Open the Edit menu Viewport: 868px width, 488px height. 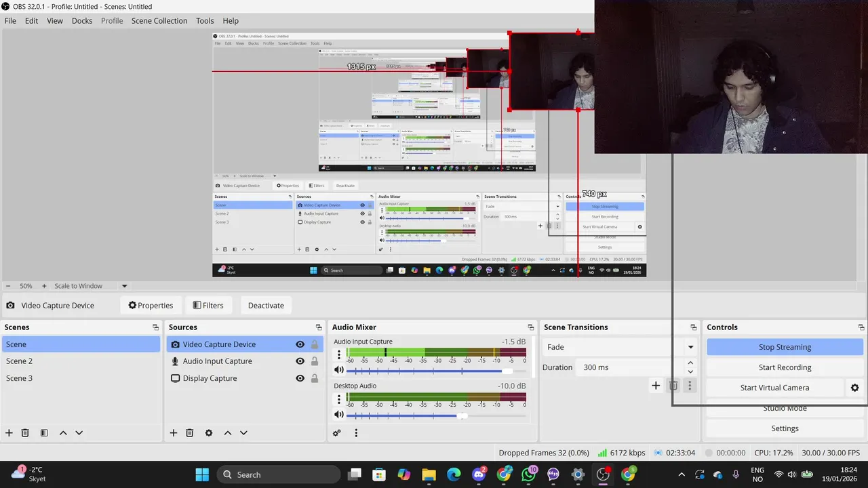coord(32,21)
